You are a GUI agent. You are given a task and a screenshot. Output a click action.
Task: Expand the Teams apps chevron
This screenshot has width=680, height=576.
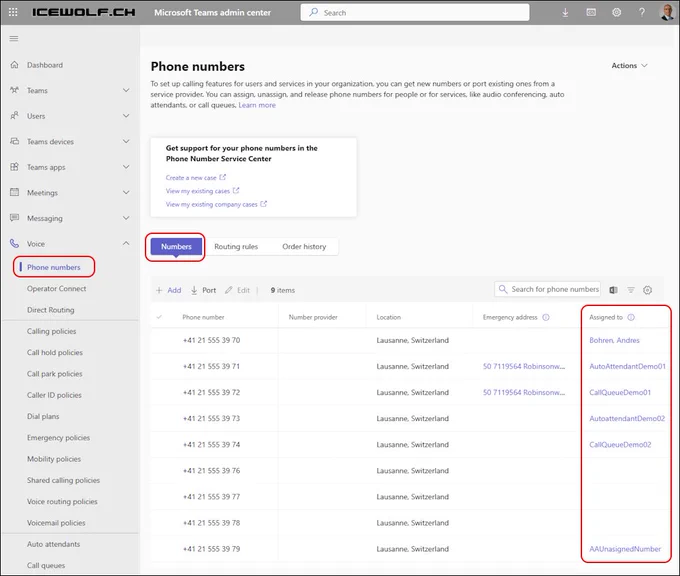[126, 167]
